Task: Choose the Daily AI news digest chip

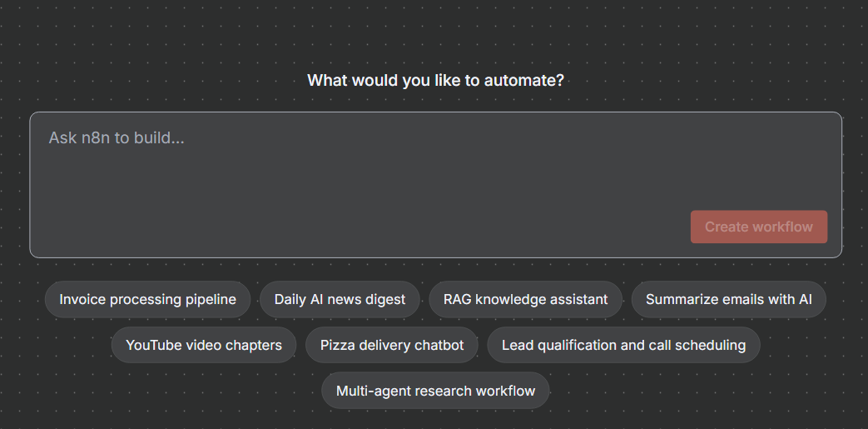Action: point(340,299)
